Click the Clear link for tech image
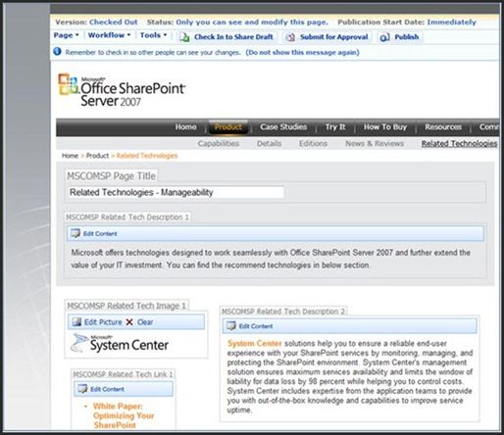The height and width of the screenshot is (435, 504). tap(145, 322)
